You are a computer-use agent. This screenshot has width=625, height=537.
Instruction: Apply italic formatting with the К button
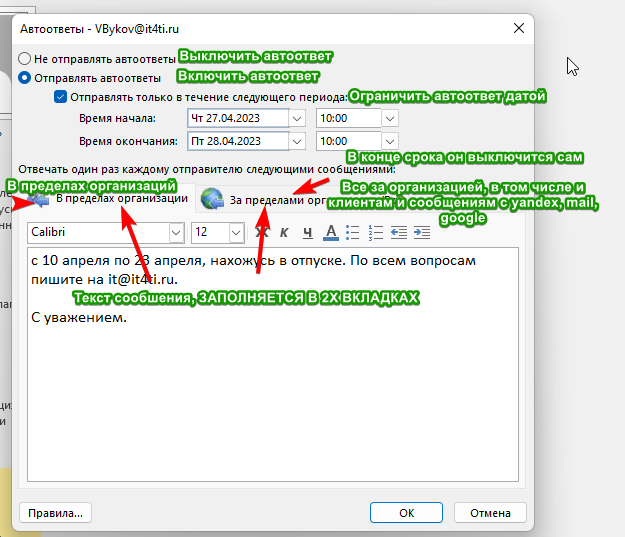[x=284, y=233]
